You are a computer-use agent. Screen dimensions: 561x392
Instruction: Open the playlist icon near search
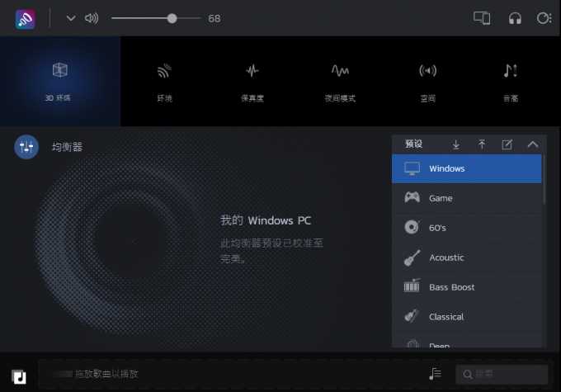pos(435,374)
